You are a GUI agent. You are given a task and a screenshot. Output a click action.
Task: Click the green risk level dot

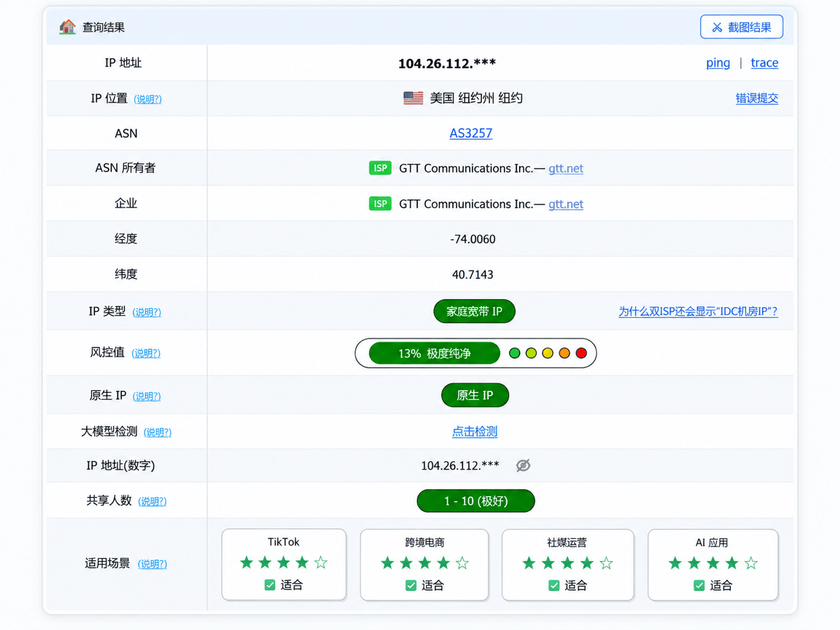[514, 353]
